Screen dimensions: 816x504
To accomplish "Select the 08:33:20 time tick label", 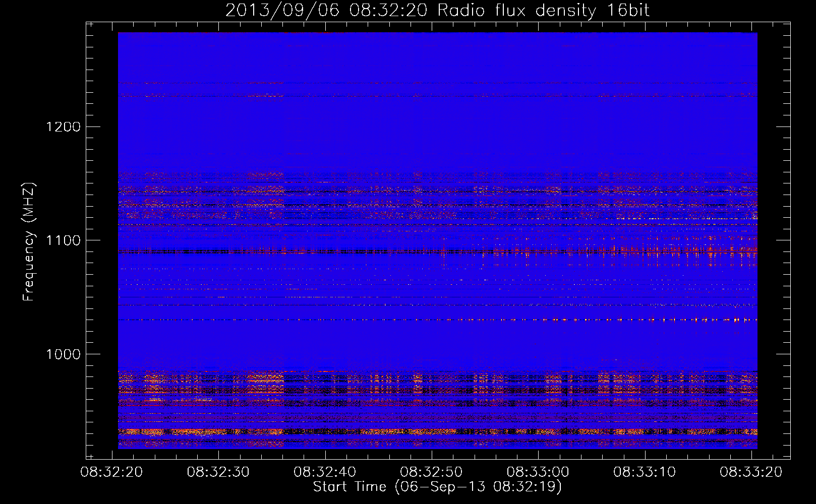I will (751, 472).
